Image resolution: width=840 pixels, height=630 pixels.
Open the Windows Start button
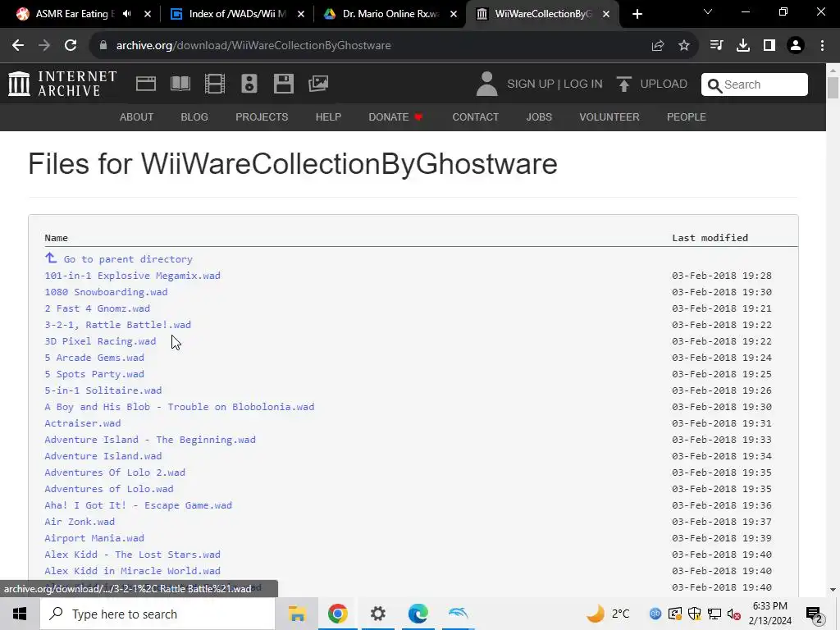(x=20, y=614)
